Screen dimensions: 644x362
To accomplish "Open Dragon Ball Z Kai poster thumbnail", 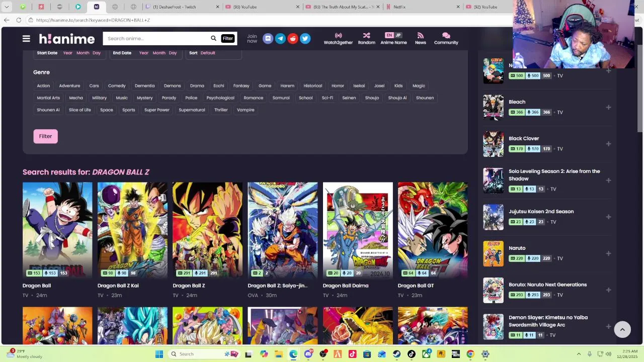I will pos(132,230).
